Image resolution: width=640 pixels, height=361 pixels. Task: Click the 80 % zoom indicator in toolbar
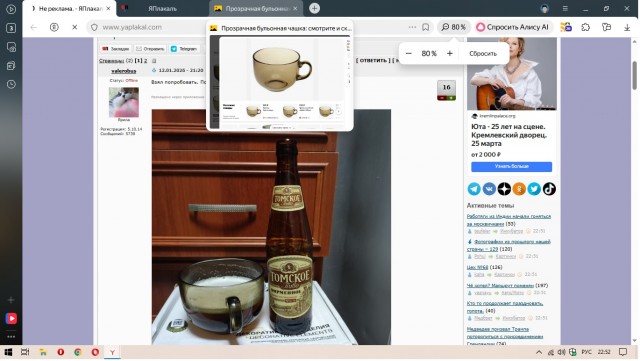point(453,27)
